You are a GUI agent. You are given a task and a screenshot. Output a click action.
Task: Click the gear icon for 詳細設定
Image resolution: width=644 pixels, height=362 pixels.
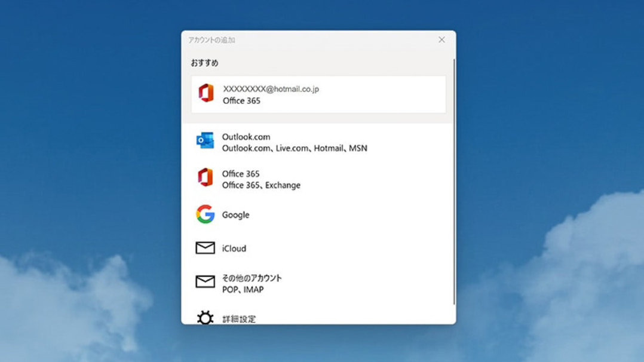[205, 318]
